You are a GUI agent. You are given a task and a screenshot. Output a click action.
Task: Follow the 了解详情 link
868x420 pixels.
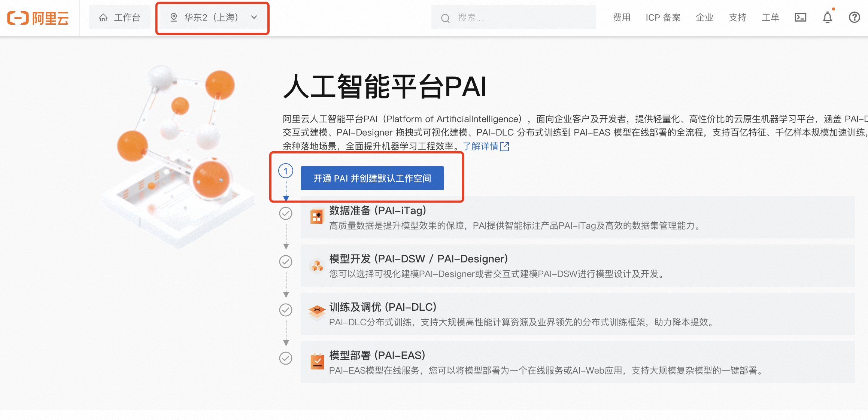(x=480, y=146)
